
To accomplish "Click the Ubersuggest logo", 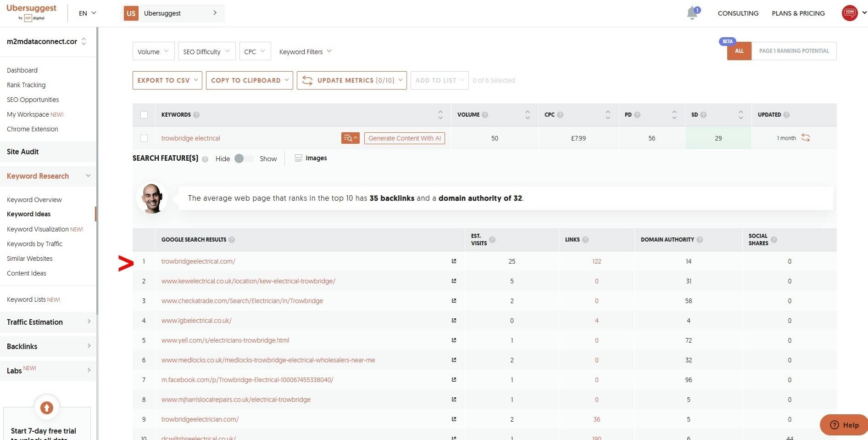I will click(x=31, y=12).
